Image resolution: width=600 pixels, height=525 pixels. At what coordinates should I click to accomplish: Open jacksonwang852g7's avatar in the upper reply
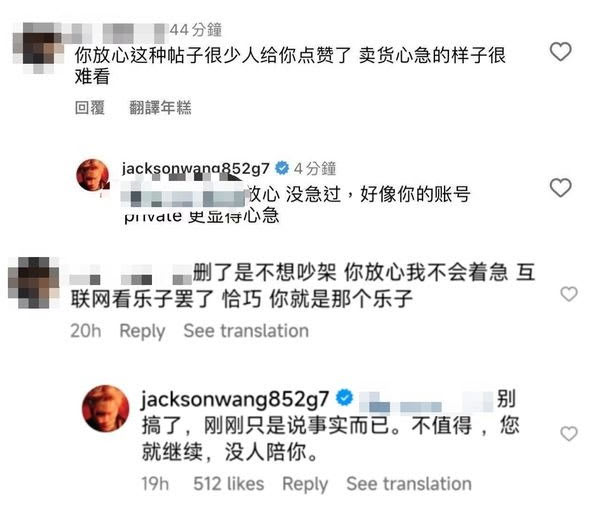click(x=93, y=175)
